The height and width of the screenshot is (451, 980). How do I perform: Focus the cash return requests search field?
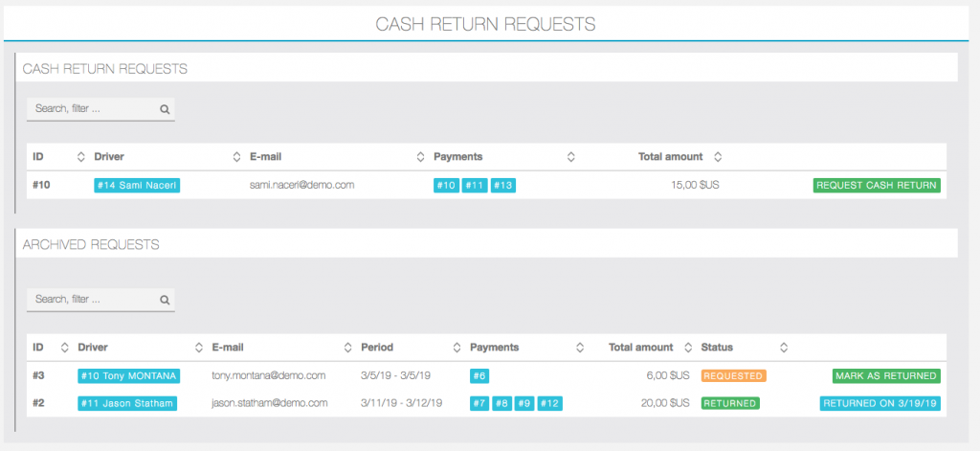coord(91,109)
